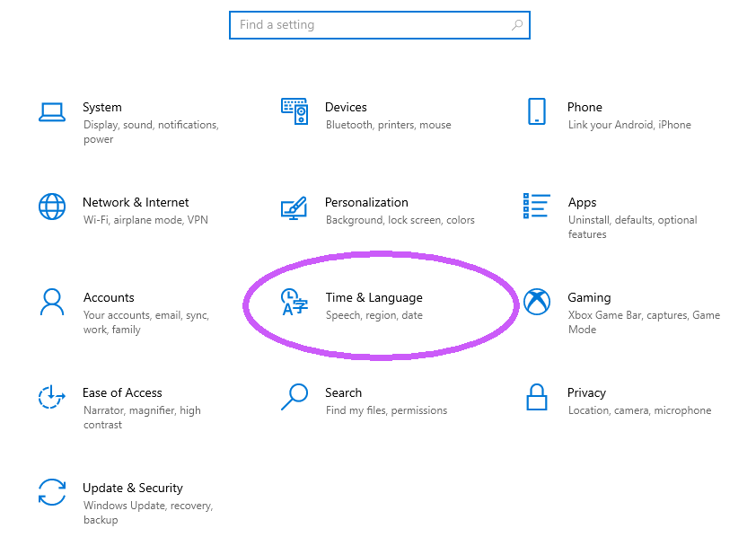Click the System laptop icon

click(x=52, y=111)
